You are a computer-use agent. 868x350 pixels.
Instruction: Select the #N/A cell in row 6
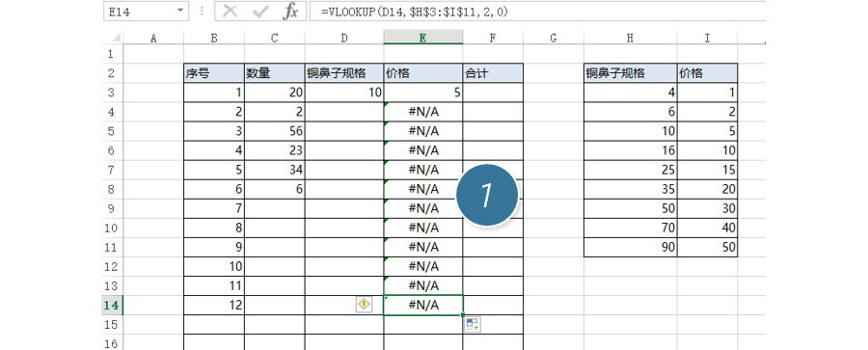tap(423, 150)
